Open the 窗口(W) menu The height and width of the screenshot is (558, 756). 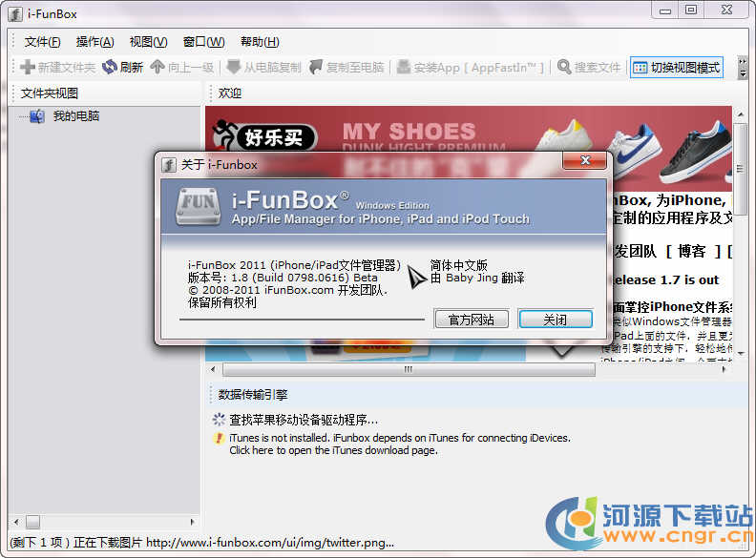tap(204, 42)
